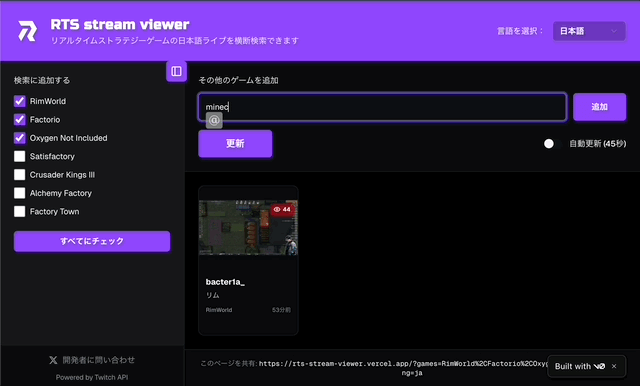Collapse the sidebar with the panel toggle icon
Screen dimensions: 640x386
click(x=176, y=71)
